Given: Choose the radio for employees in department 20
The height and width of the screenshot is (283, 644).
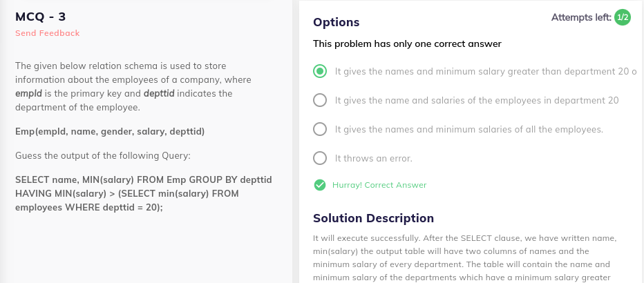Looking at the screenshot, I should [320, 100].
